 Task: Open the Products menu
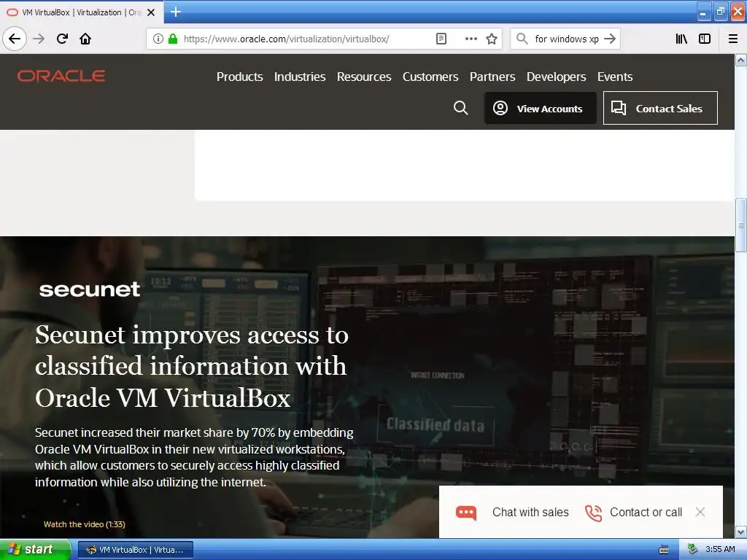(239, 77)
